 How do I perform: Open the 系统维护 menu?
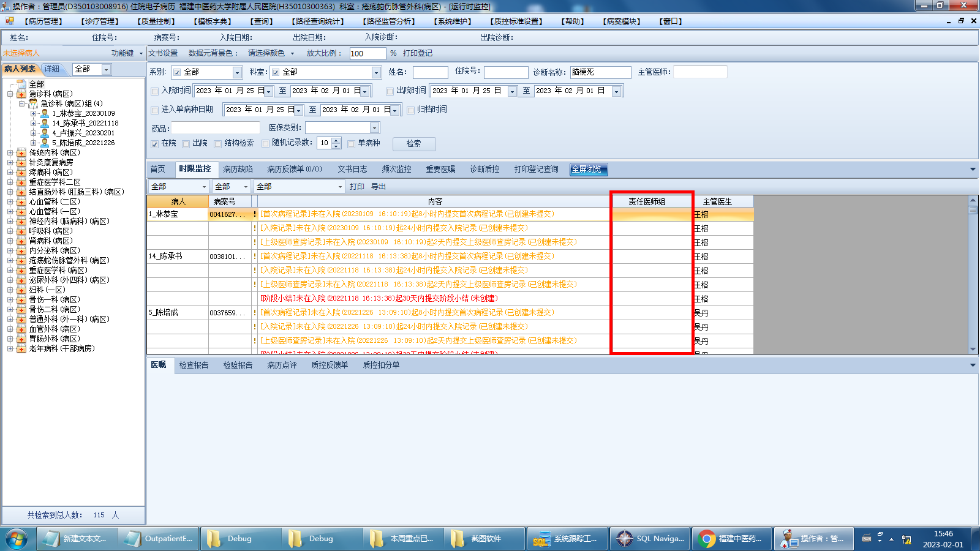tap(453, 21)
